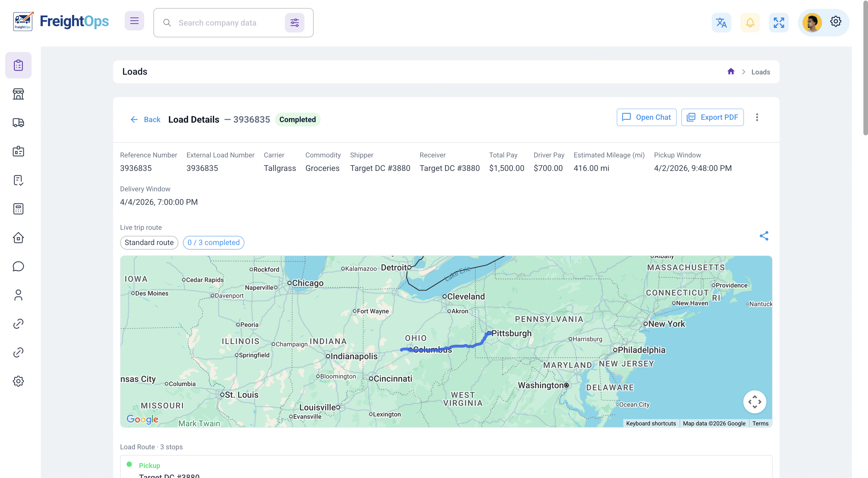Open the document-check sidebar icon
The image size is (868, 478).
(x=18, y=180)
